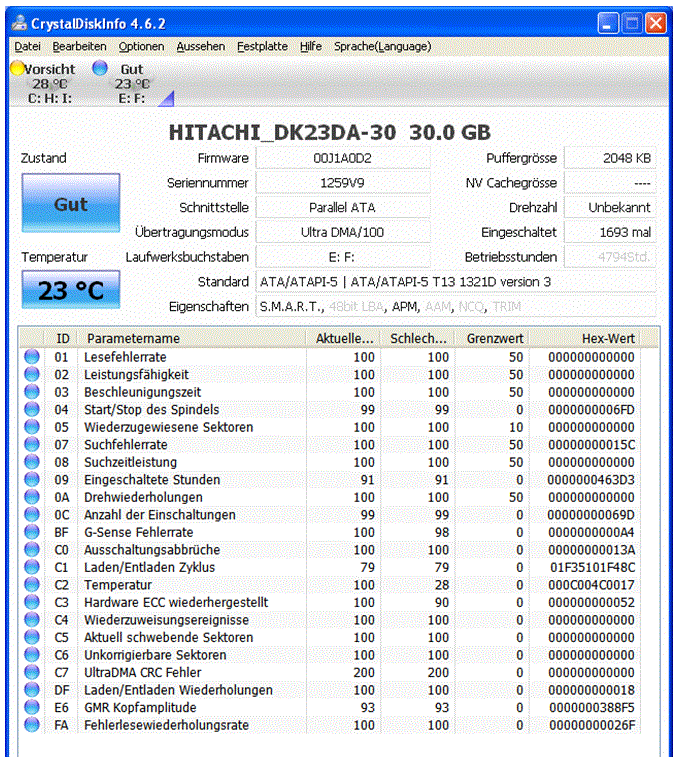Click status icon of Lesefehlerrate row
The height and width of the screenshot is (757, 682).
[32, 357]
